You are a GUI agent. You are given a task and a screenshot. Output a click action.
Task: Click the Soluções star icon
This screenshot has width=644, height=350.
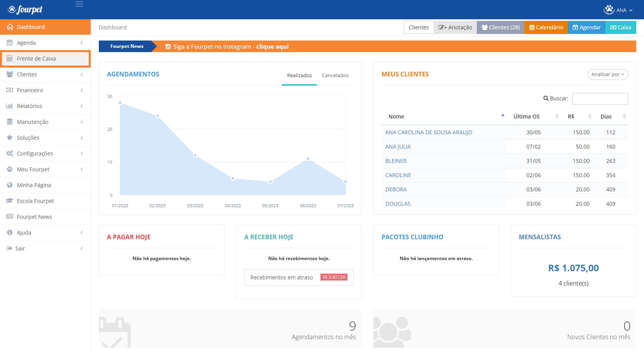click(10, 138)
